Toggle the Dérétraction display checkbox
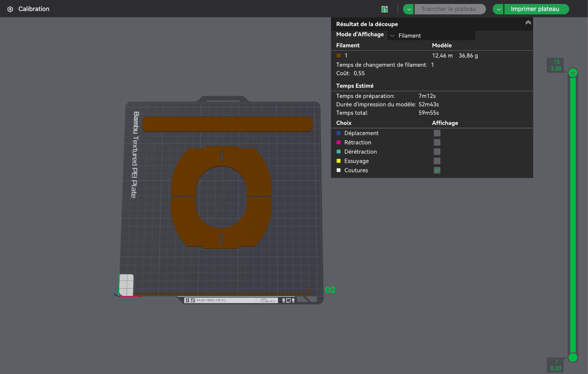The height and width of the screenshot is (374, 588). 437,152
